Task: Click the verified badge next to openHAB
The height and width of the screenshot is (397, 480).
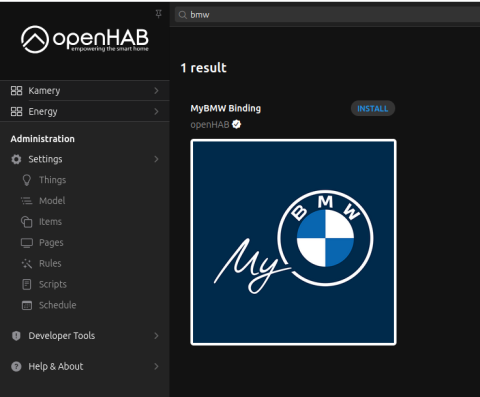Action: tap(236, 124)
